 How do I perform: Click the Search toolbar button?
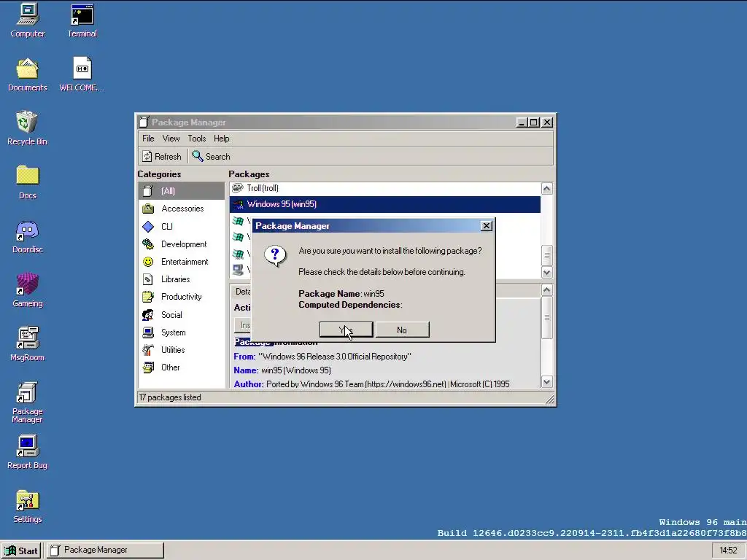pos(211,156)
